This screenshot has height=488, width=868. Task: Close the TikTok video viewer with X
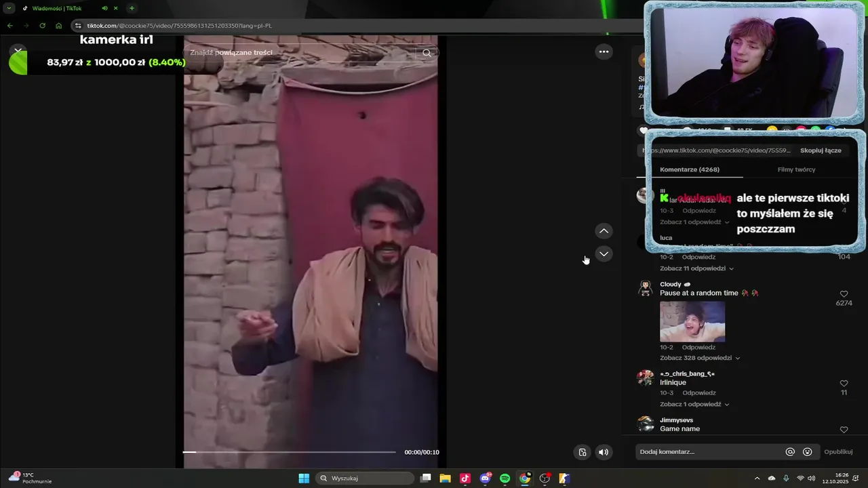pyautogui.click(x=18, y=50)
